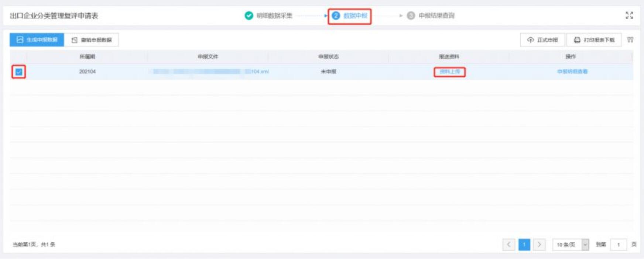Open 申报明细查看 link in 操作 column
Image resolution: width=644 pixels, height=259 pixels.
(x=572, y=72)
